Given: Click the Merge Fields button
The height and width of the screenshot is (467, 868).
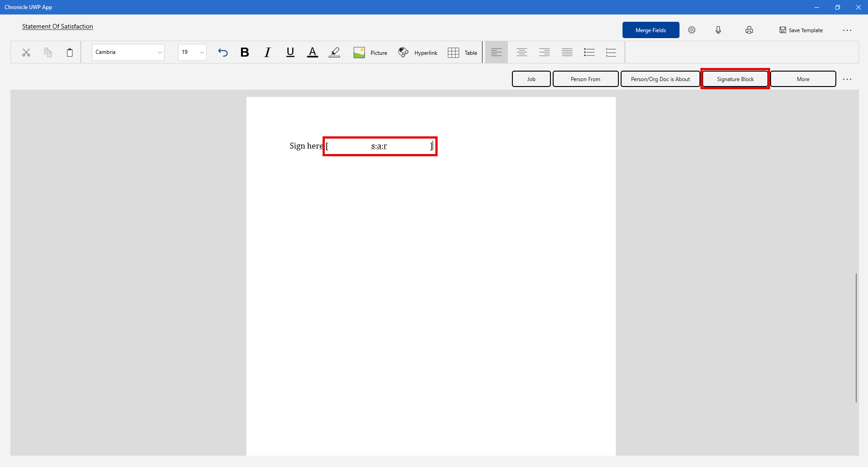Looking at the screenshot, I should coord(651,30).
